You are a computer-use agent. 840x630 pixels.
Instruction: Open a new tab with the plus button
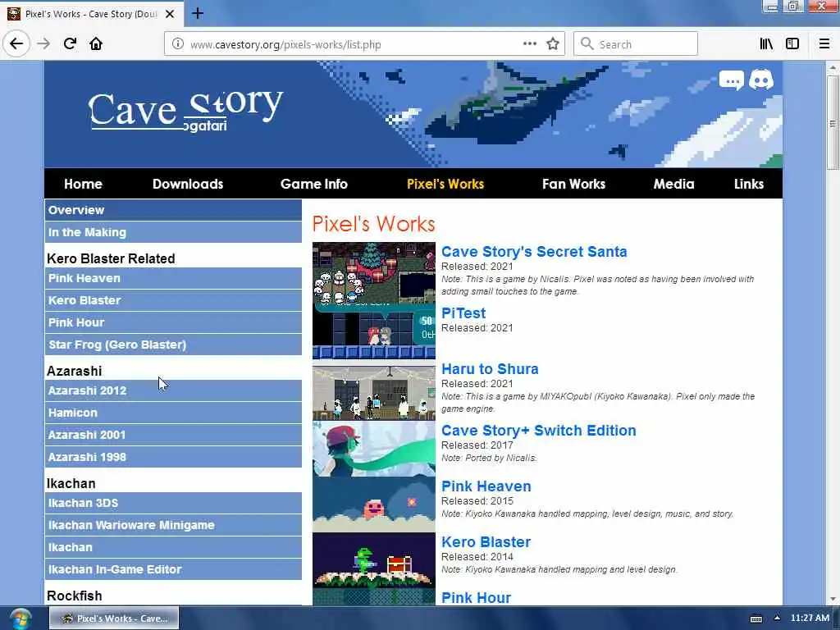[x=197, y=13]
